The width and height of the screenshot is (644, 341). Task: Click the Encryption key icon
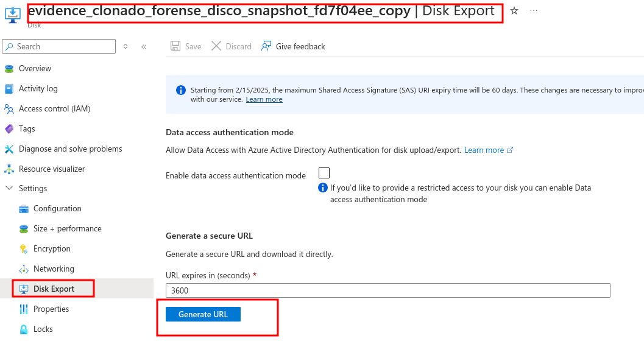[24, 249]
